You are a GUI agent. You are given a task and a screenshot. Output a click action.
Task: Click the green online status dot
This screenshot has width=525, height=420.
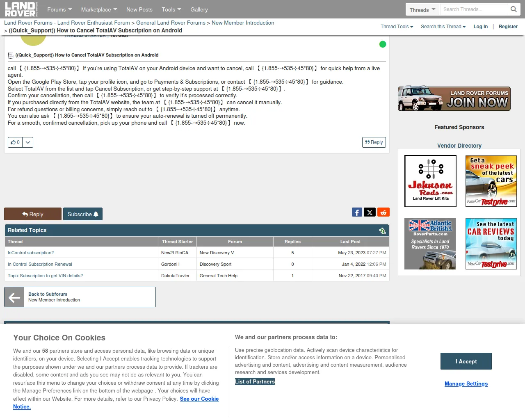click(383, 44)
